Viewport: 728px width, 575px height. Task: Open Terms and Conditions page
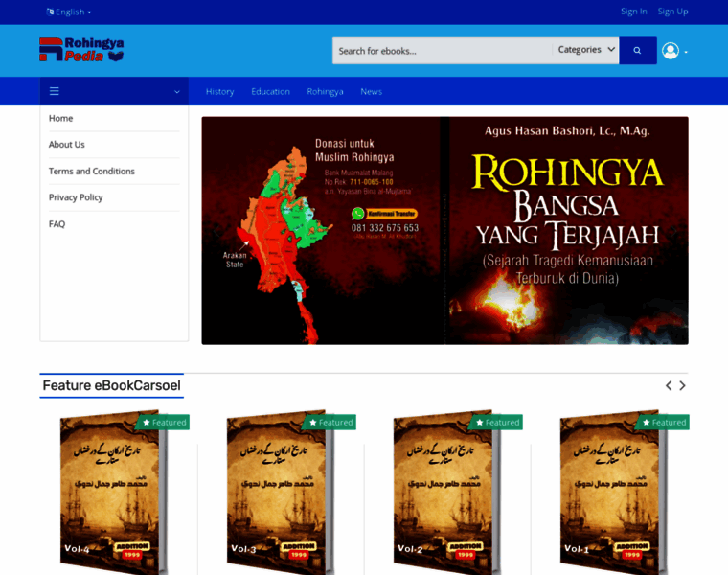pyautogui.click(x=92, y=171)
